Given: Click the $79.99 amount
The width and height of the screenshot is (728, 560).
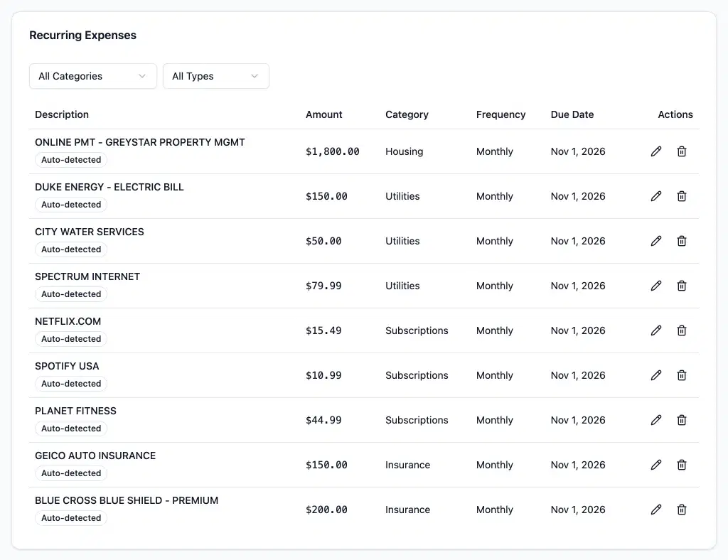Looking at the screenshot, I should click(x=323, y=286).
